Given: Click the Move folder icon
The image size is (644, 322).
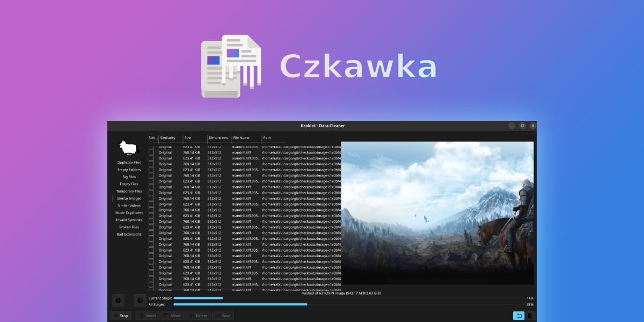Looking at the screenshot, I should [166, 316].
